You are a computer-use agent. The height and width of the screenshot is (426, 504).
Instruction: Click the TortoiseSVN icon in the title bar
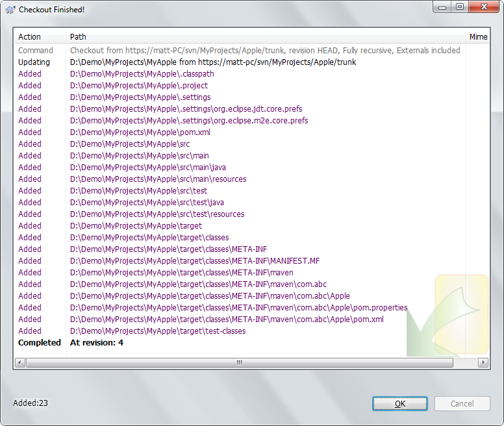click(10, 10)
